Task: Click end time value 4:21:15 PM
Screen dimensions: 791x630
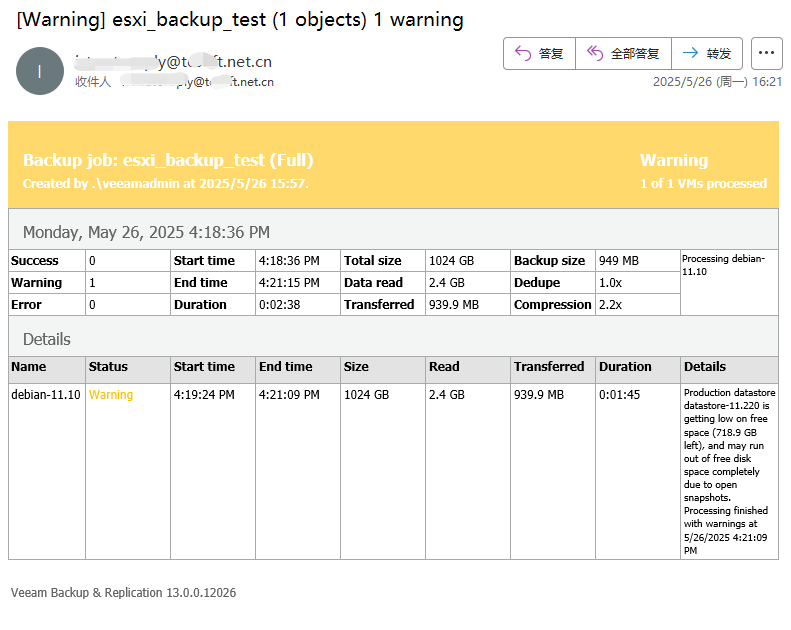Action: point(289,282)
